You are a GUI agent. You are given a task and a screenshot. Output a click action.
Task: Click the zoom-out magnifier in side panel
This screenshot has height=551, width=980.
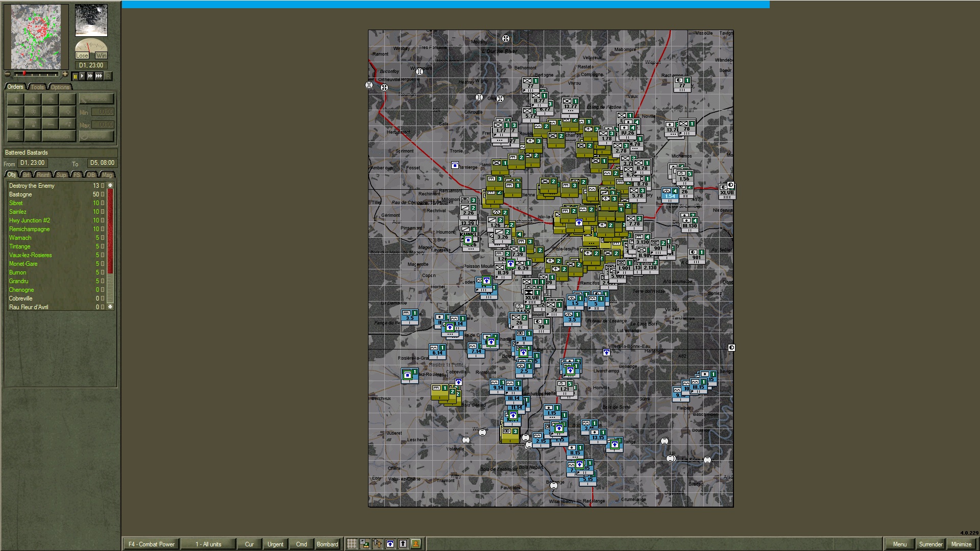(8, 74)
